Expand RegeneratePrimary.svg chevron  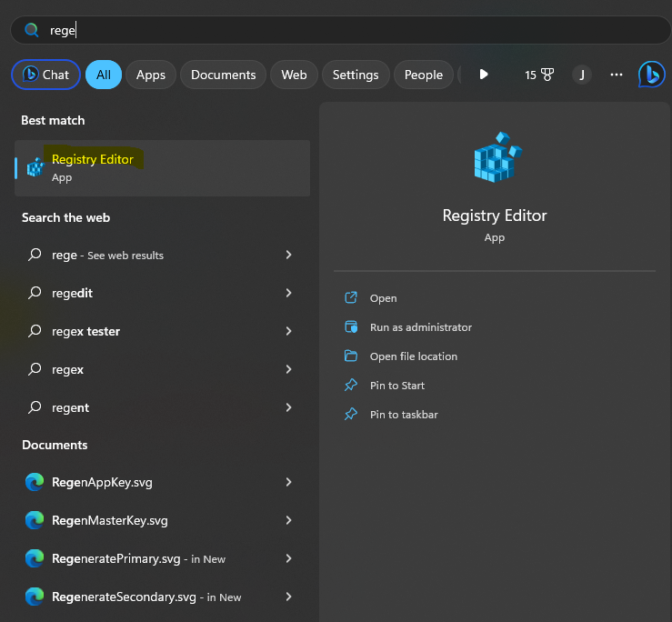(289, 558)
